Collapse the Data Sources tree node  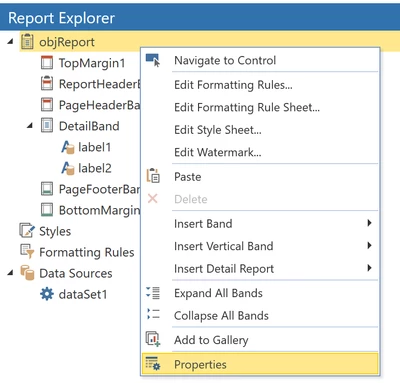point(10,273)
